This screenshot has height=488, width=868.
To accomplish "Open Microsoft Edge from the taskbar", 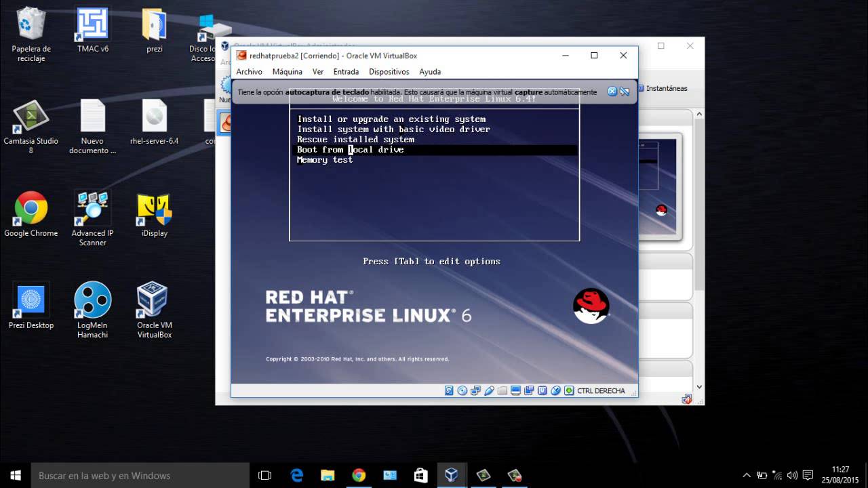I will pos(296,475).
